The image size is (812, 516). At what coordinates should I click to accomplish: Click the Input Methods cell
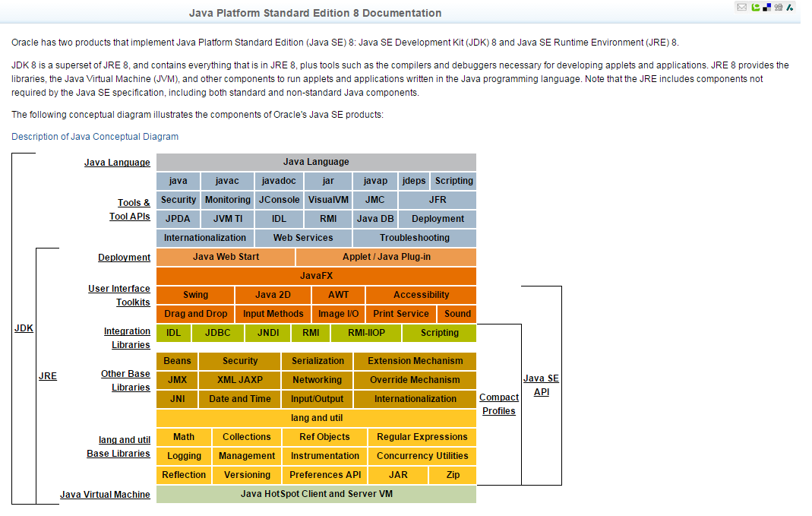tap(273, 313)
